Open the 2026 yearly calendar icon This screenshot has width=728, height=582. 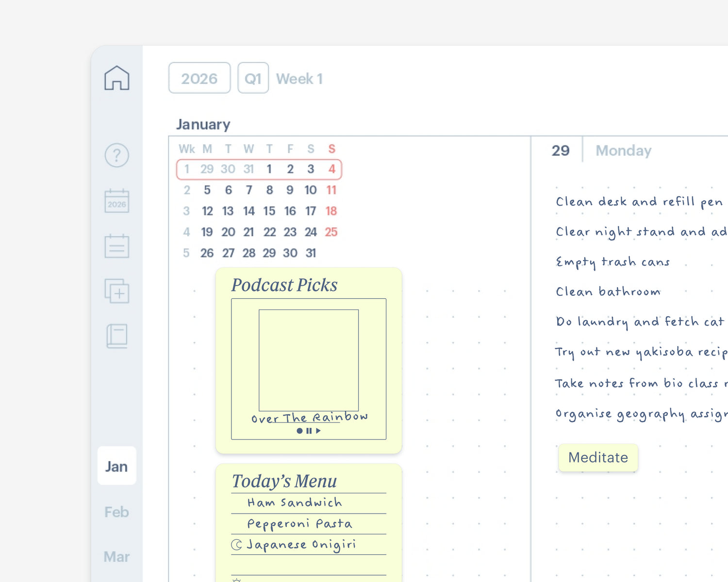click(x=117, y=201)
